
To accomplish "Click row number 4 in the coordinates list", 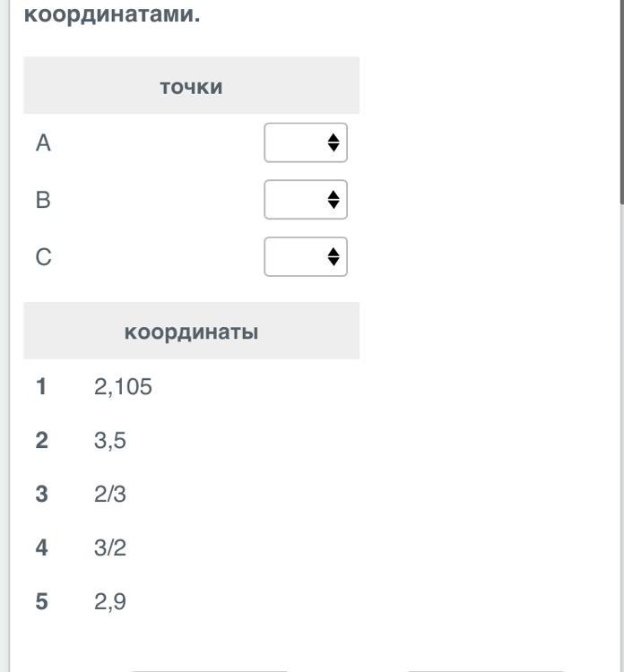I will click(41, 548).
